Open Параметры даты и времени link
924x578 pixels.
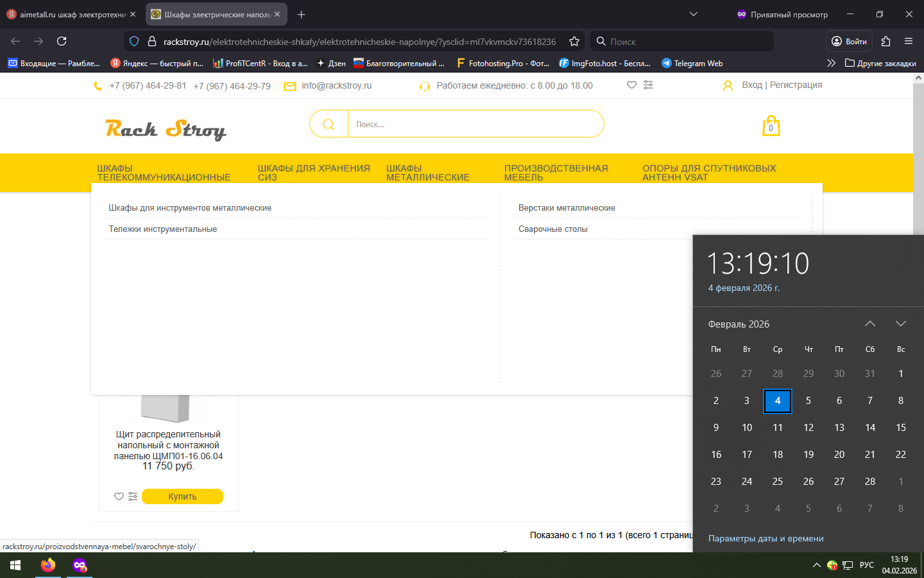click(x=766, y=539)
